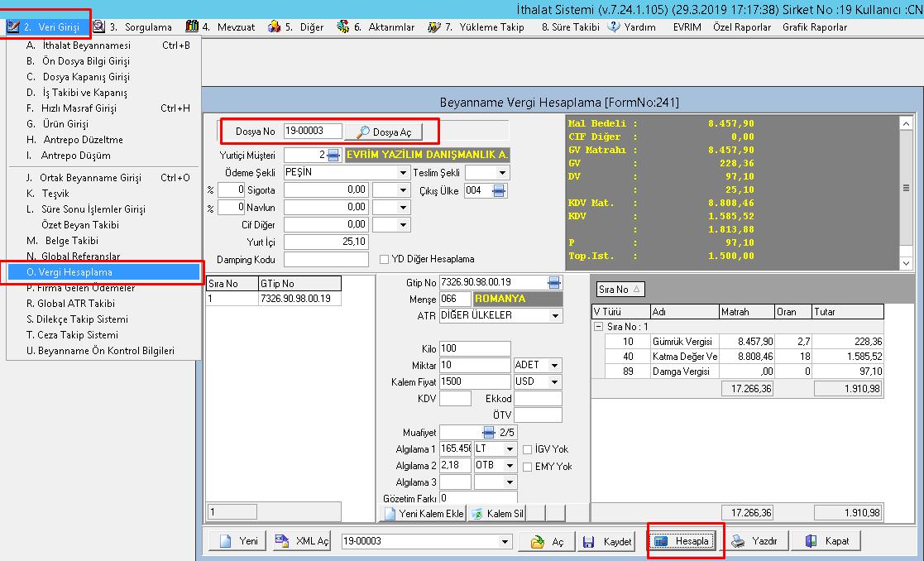Enable the YD Diğer Hesaplama checkbox
The image size is (924, 561).
[384, 259]
